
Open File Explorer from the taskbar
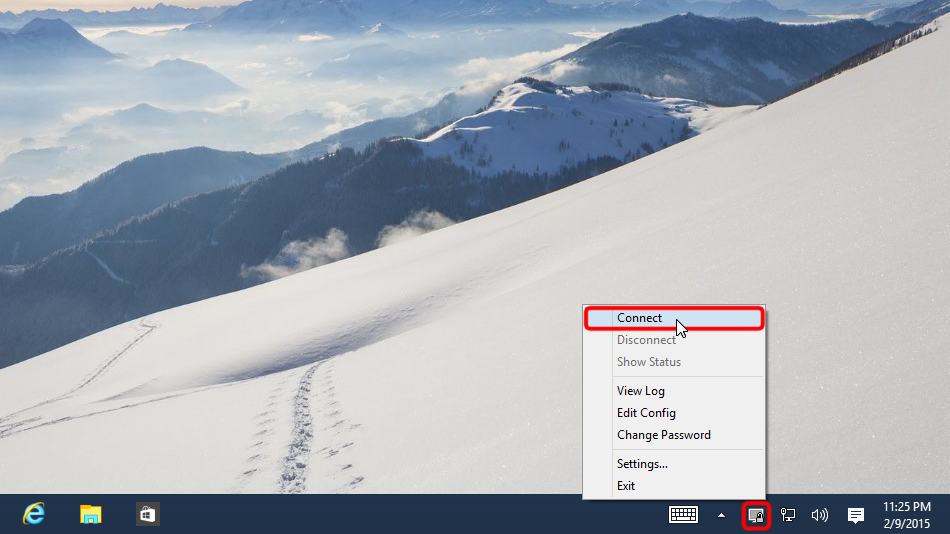91,514
